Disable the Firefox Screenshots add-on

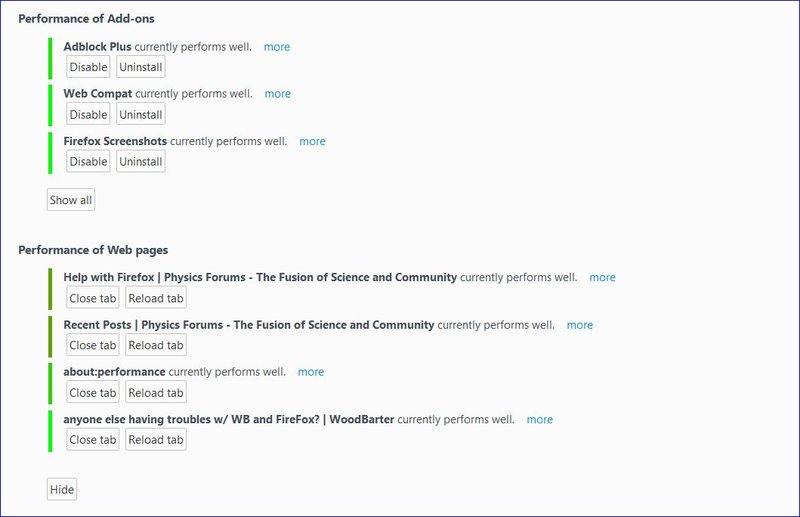[x=88, y=161]
